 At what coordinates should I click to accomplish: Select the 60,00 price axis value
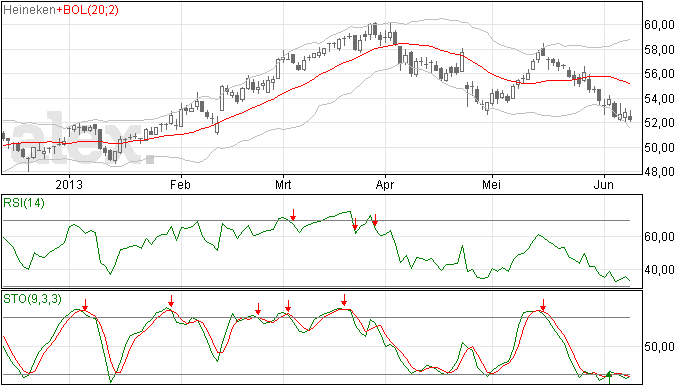tap(660, 25)
